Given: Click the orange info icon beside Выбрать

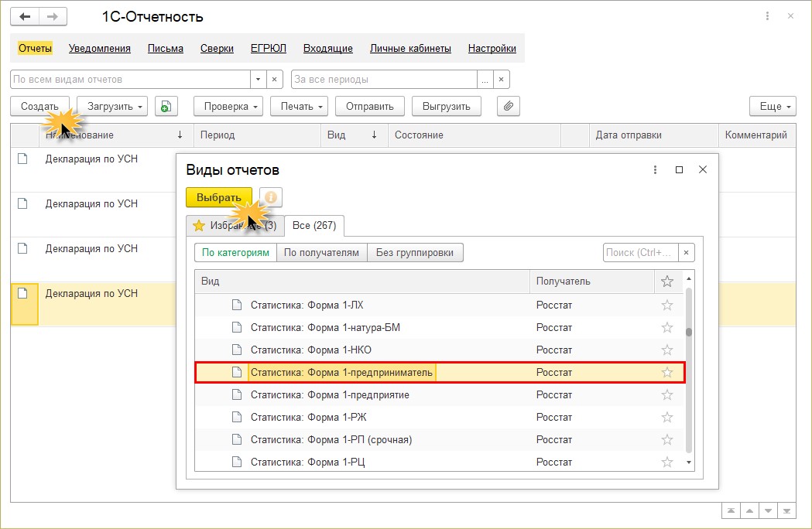Looking at the screenshot, I should point(270,197).
